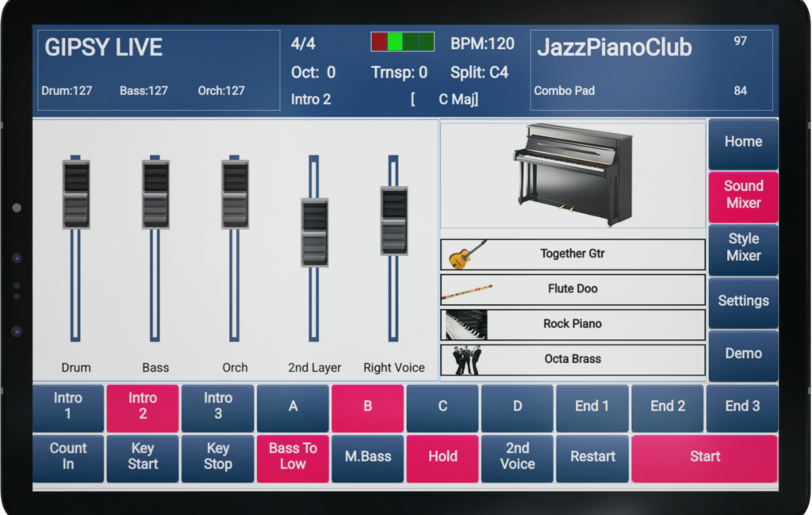812x515 pixels.
Task: Click the Right Voice volume fader
Action: click(x=393, y=221)
